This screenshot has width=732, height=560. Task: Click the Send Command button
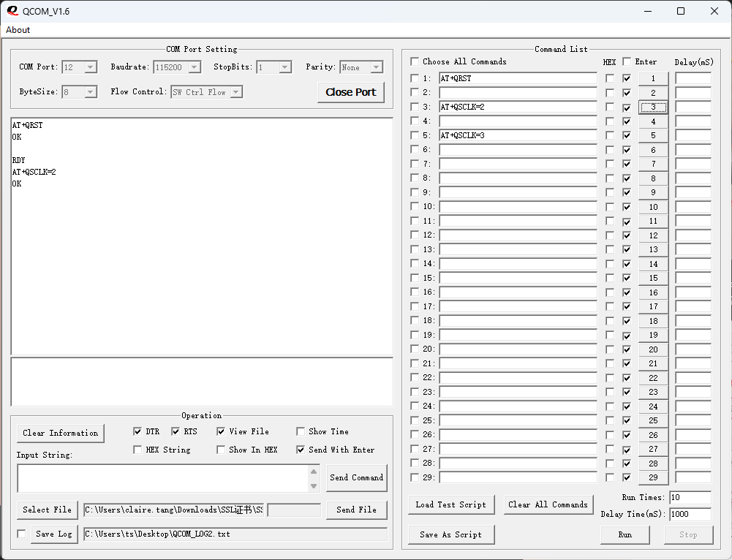click(x=356, y=477)
